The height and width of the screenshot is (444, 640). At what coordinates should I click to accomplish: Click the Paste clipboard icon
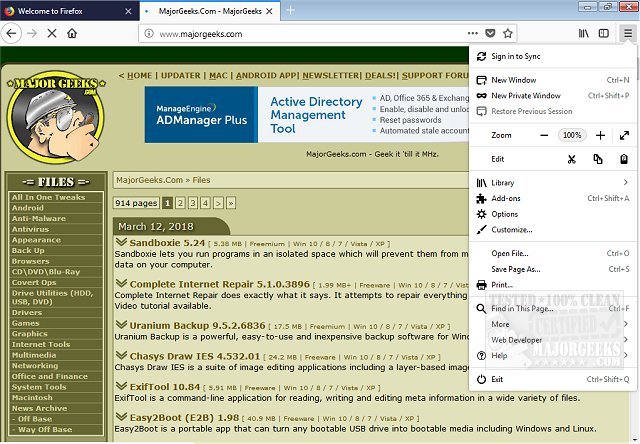(624, 159)
